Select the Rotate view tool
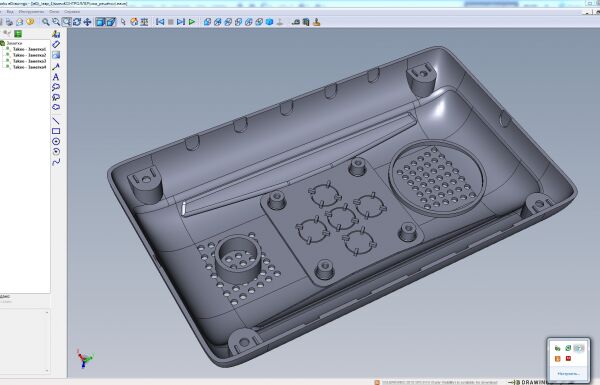600x385 pixels. pyautogui.click(x=77, y=22)
